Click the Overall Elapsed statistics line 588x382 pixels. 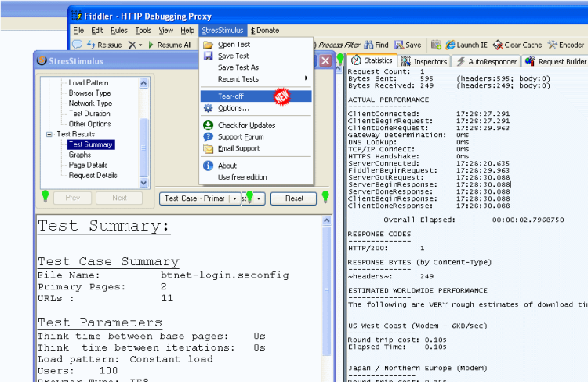(x=474, y=220)
